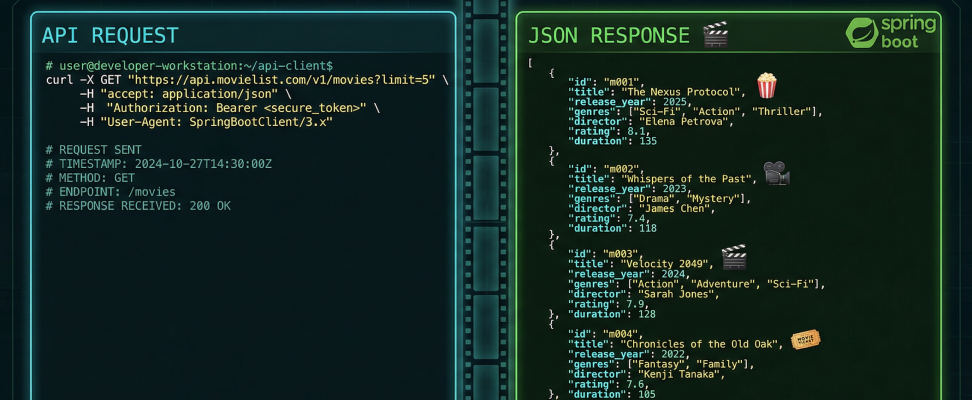Click the genres Sci-Fi, Action, Thriller line
Screen dimensions: 972x400
696,112
